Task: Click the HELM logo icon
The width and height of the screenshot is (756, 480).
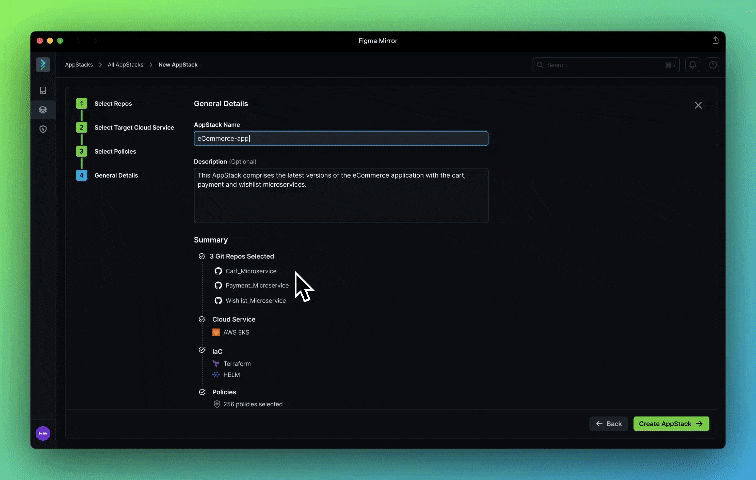Action: [216, 374]
